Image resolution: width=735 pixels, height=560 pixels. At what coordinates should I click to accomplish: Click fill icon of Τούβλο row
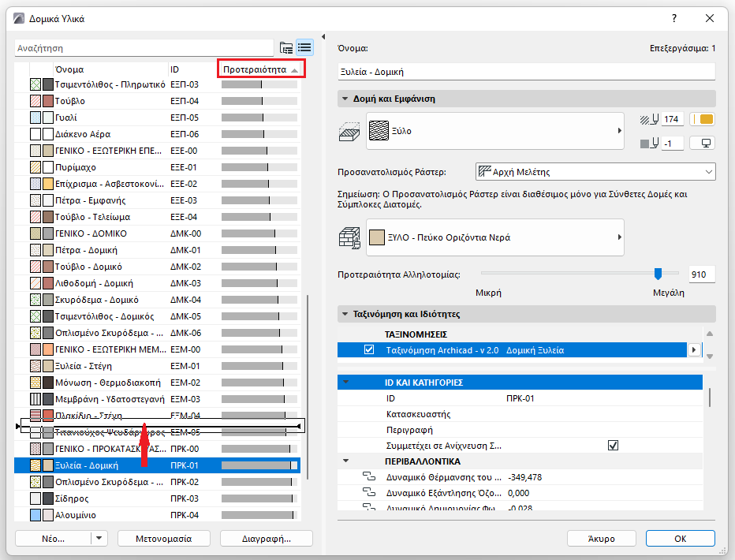[x=35, y=101]
